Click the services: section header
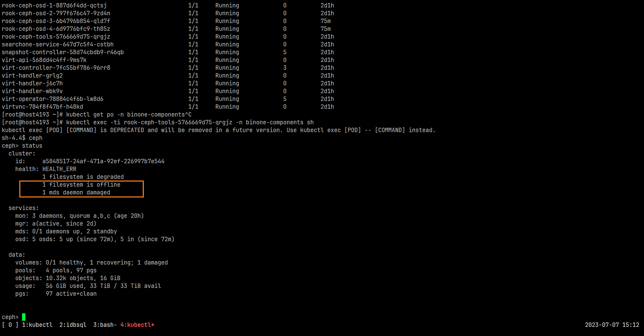This screenshot has height=336, width=644. click(x=24, y=208)
